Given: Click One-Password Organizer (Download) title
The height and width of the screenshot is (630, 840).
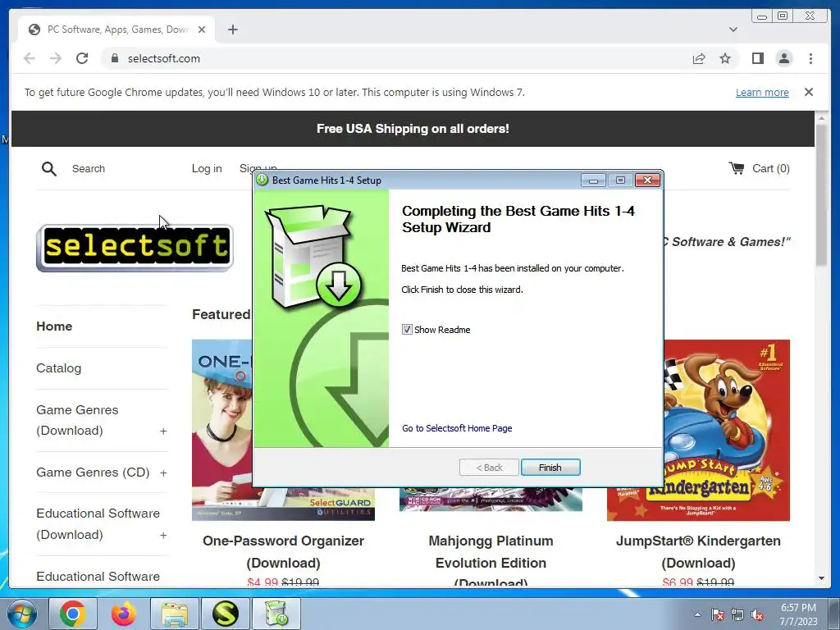Looking at the screenshot, I should [283, 552].
